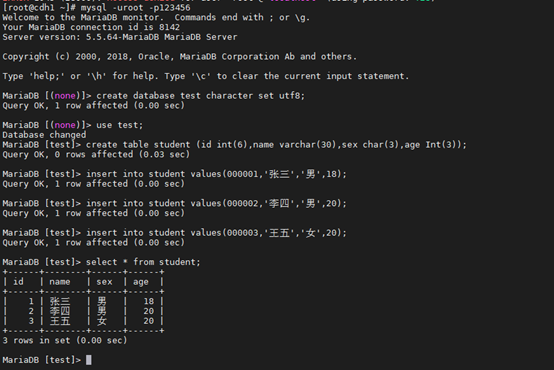Click the '3 rows in set' message

[x=65, y=340]
